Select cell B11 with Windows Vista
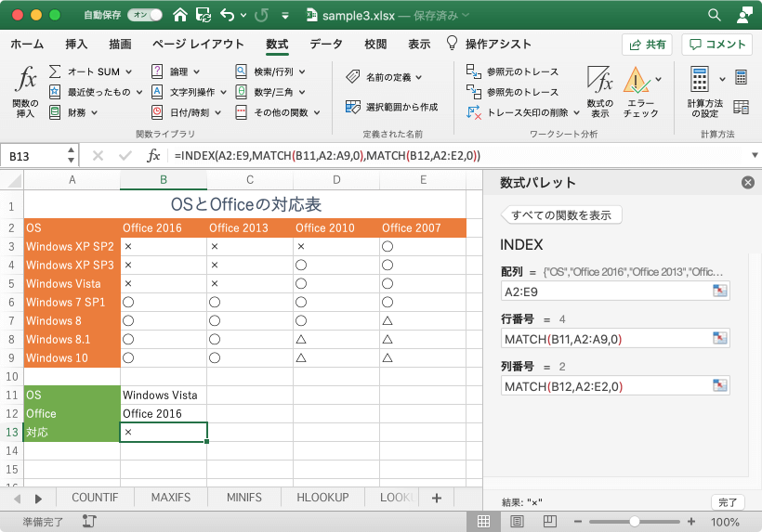 pyautogui.click(x=164, y=395)
